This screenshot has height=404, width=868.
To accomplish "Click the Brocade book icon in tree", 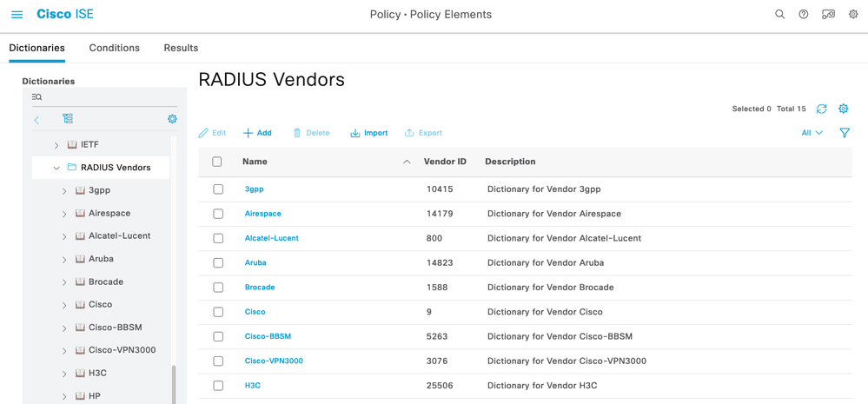I will point(80,281).
